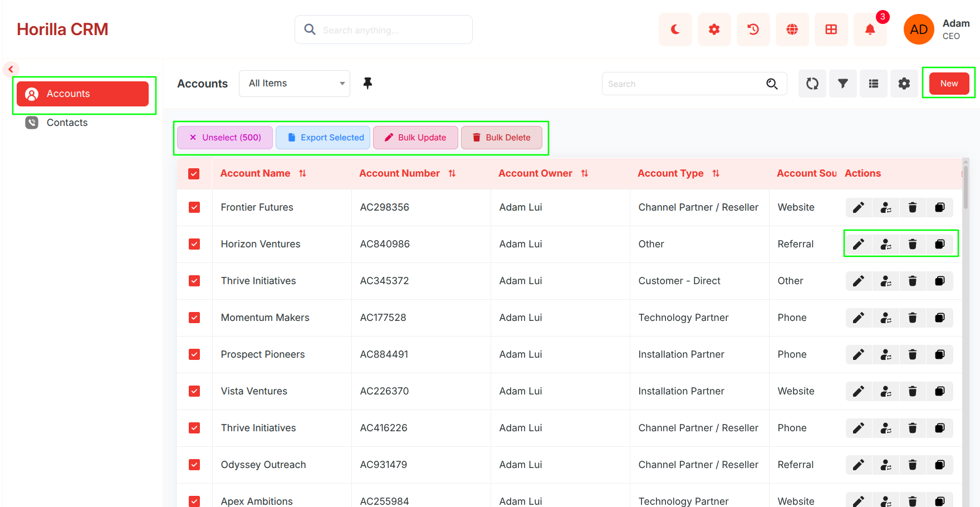
Task: Duplicate the Frontier Futures account
Action: pos(940,207)
